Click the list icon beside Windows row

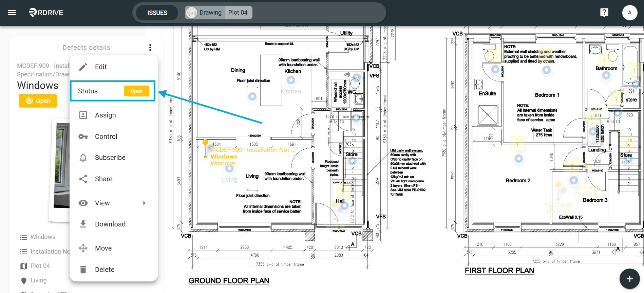24,237
